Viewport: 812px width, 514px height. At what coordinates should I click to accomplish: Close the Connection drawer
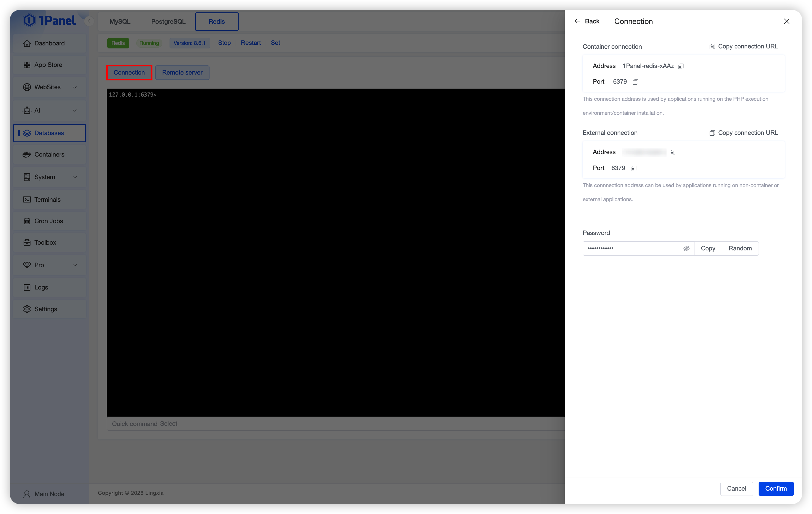tap(786, 21)
